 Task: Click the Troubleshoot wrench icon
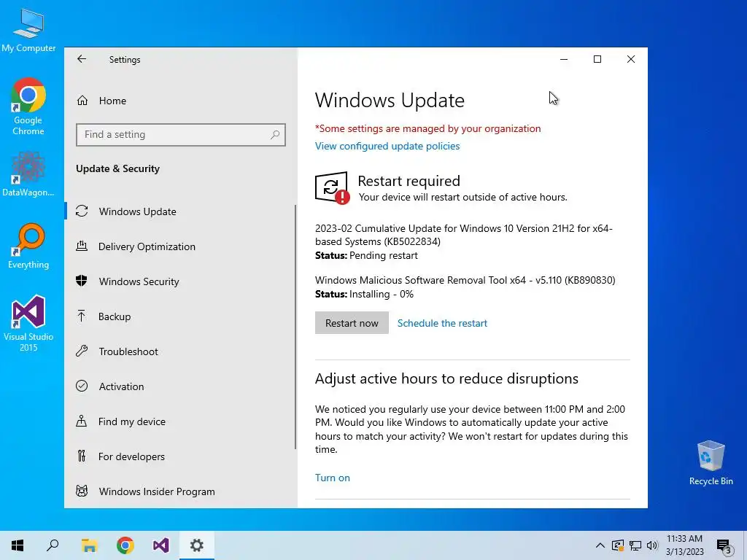click(82, 351)
